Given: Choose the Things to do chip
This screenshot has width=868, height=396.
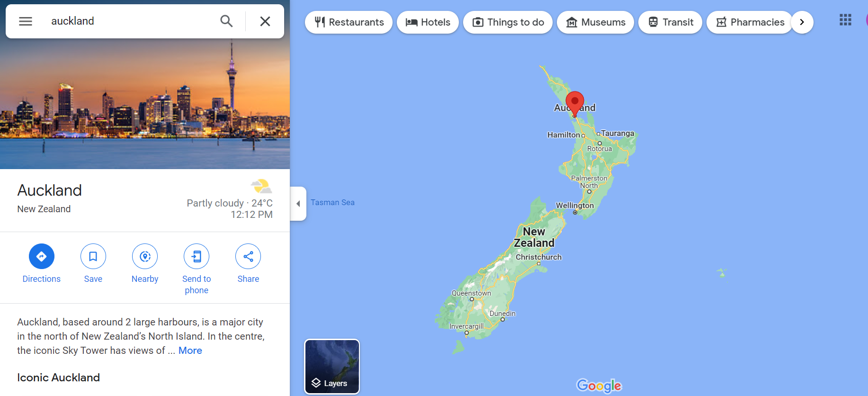Looking at the screenshot, I should coord(508,22).
